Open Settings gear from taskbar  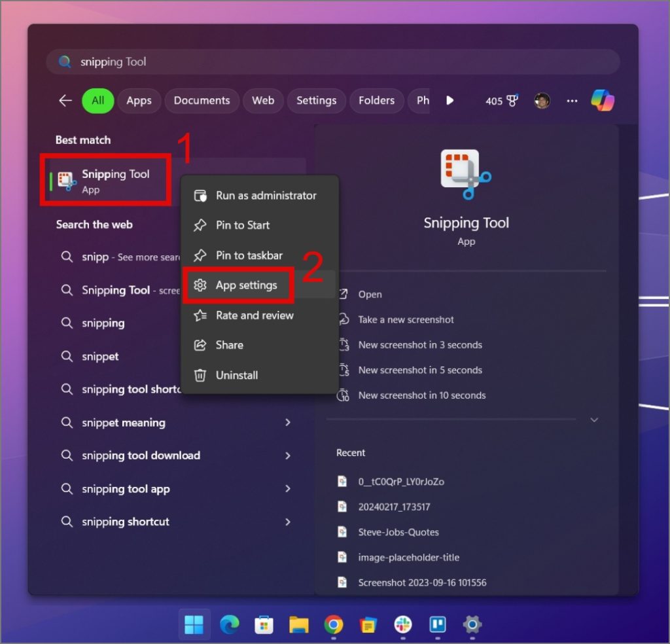coord(472,624)
